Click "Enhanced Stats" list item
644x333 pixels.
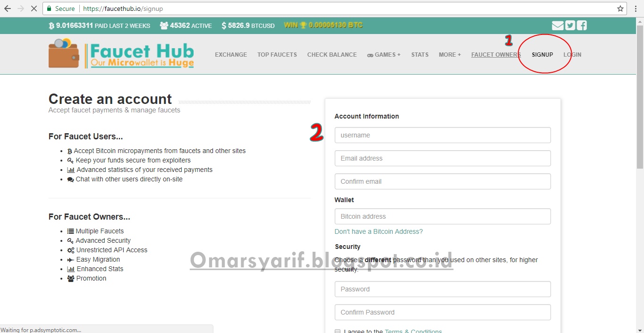100,269
